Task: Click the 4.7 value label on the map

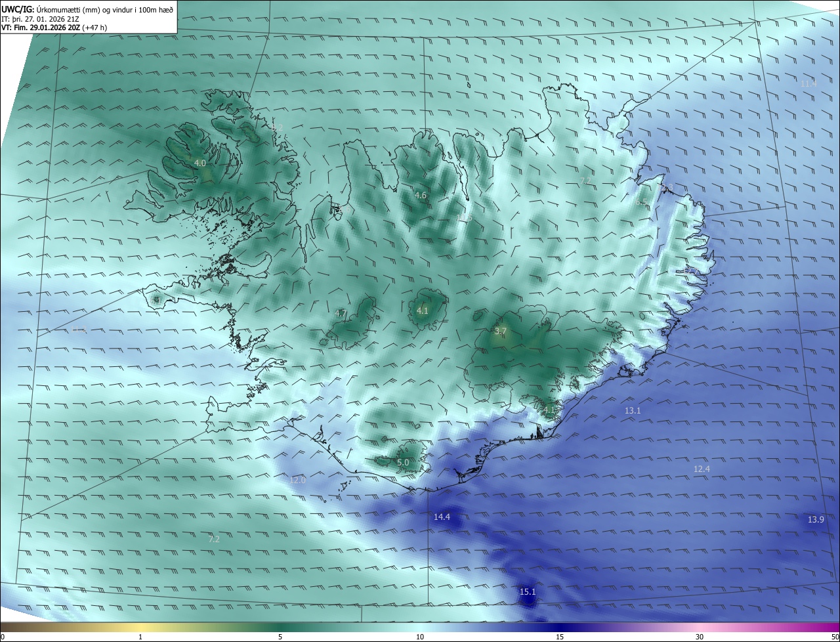Action: (x=341, y=314)
